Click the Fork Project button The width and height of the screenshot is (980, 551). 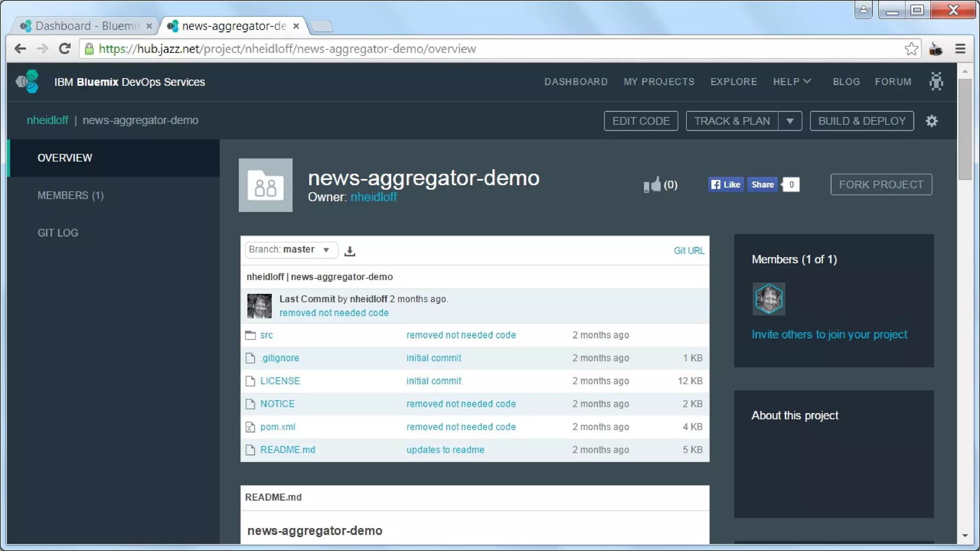tap(881, 185)
